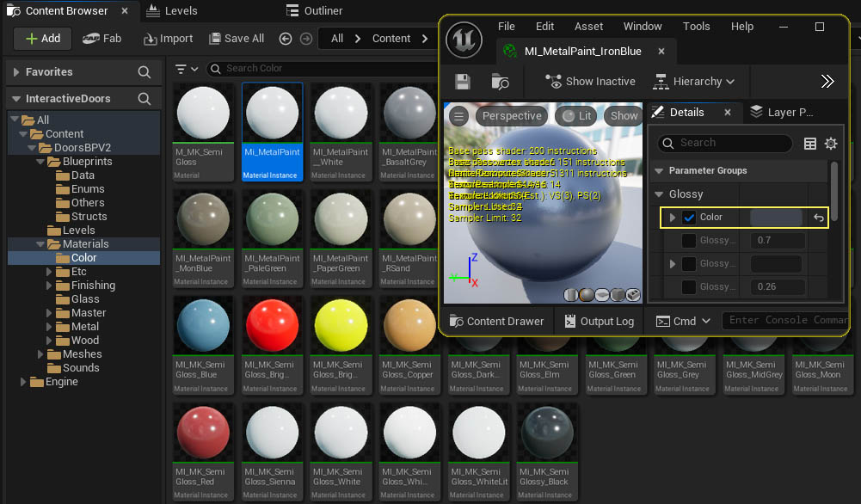Open the Edit menu
This screenshot has height=504, width=861.
click(544, 27)
